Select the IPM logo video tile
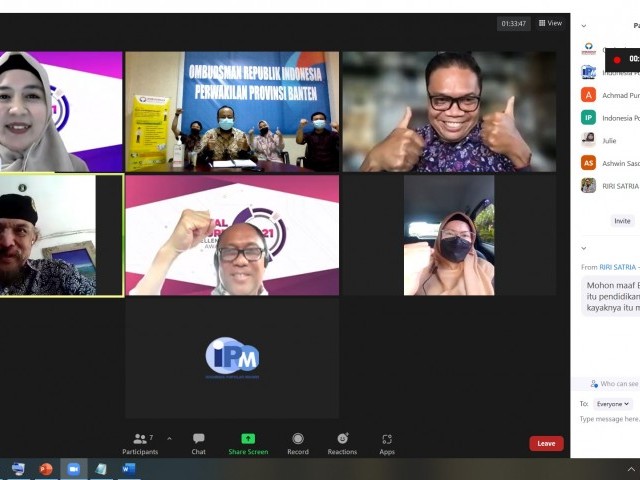This screenshot has width=640, height=480. [232, 357]
